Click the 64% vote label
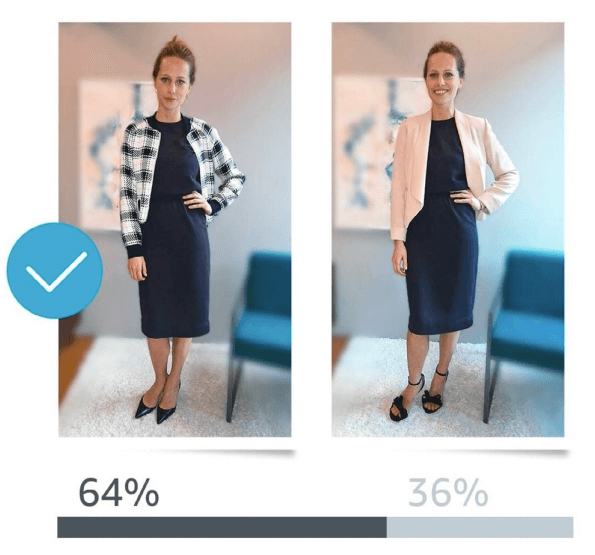The height and width of the screenshot is (555, 595). 118,492
